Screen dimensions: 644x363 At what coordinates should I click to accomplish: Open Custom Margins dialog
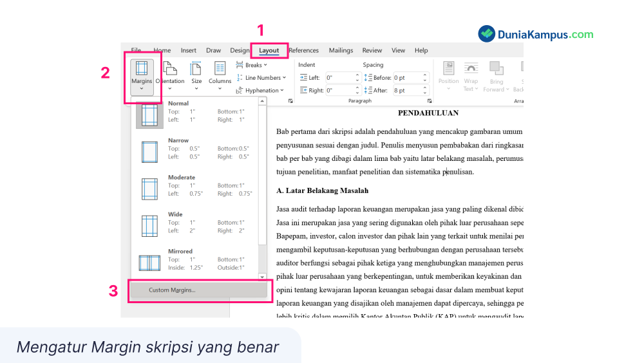[199, 290]
